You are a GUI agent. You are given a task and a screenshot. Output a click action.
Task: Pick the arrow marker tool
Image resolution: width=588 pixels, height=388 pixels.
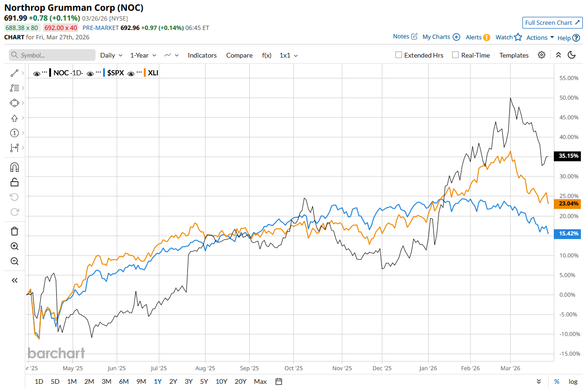click(x=14, y=118)
